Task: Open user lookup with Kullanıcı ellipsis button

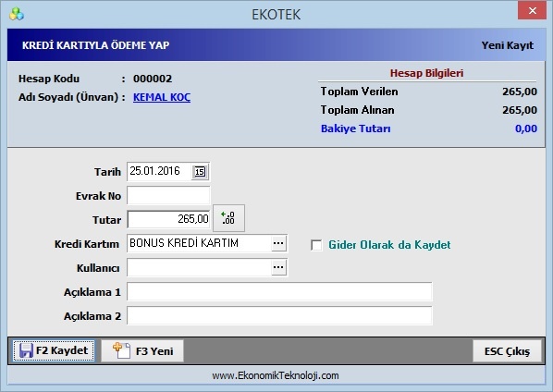Action: [x=278, y=267]
